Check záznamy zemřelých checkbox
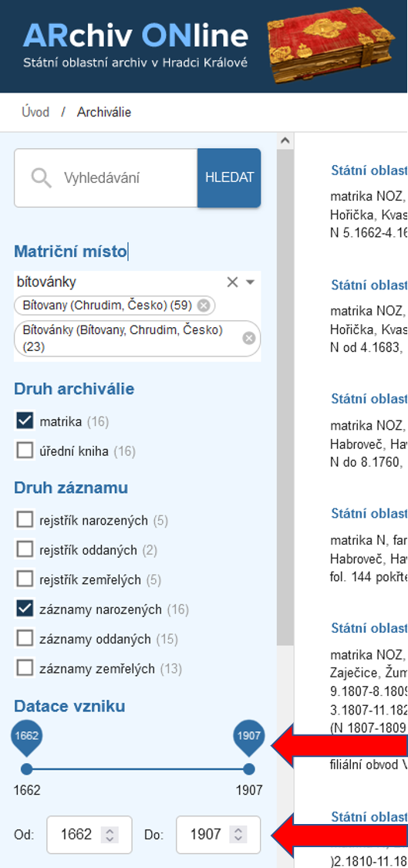The height and width of the screenshot is (868, 408). coord(25,669)
